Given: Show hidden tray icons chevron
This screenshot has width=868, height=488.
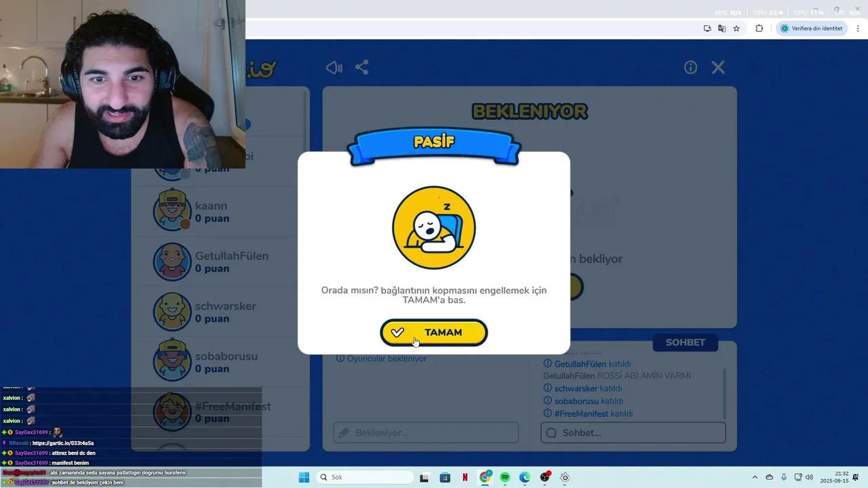Looking at the screenshot, I should coord(755,478).
